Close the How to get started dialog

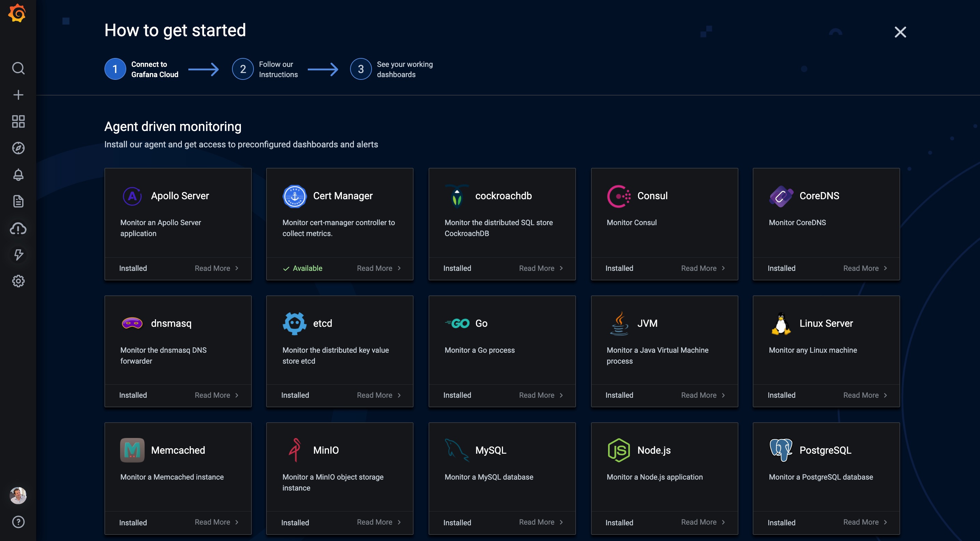(900, 32)
